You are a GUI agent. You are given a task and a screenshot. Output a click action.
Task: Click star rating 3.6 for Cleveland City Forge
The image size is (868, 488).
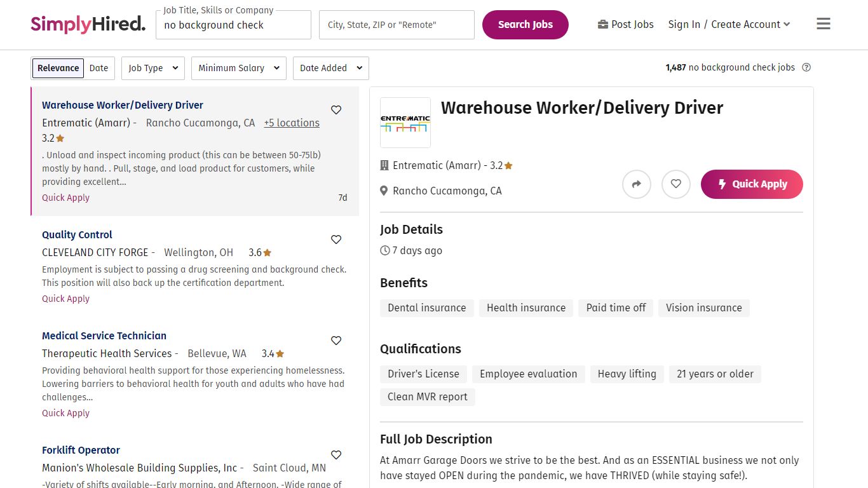[260, 252]
